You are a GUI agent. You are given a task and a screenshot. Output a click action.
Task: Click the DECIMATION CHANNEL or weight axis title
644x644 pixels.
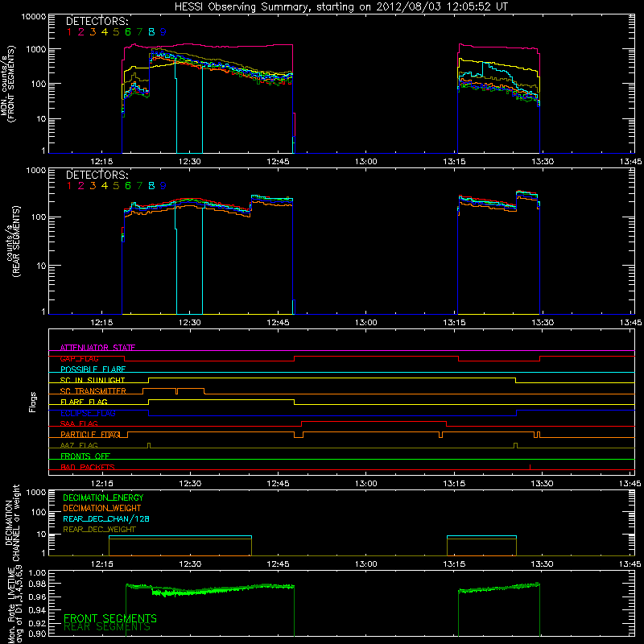12,522
